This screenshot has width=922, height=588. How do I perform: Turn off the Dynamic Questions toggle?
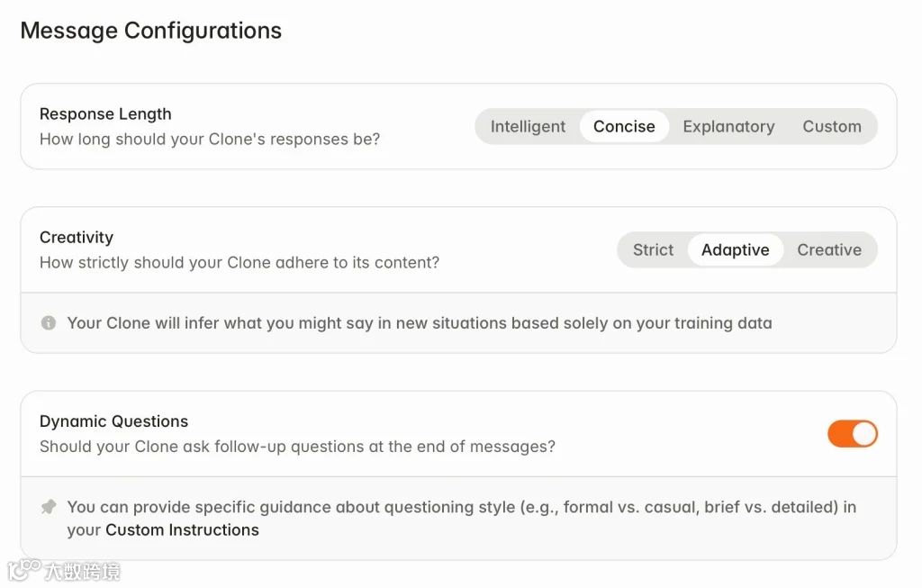click(852, 434)
